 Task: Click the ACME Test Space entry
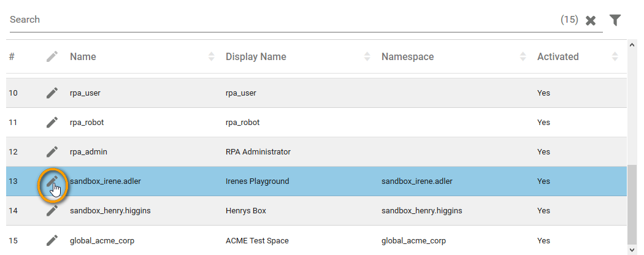coord(257,240)
